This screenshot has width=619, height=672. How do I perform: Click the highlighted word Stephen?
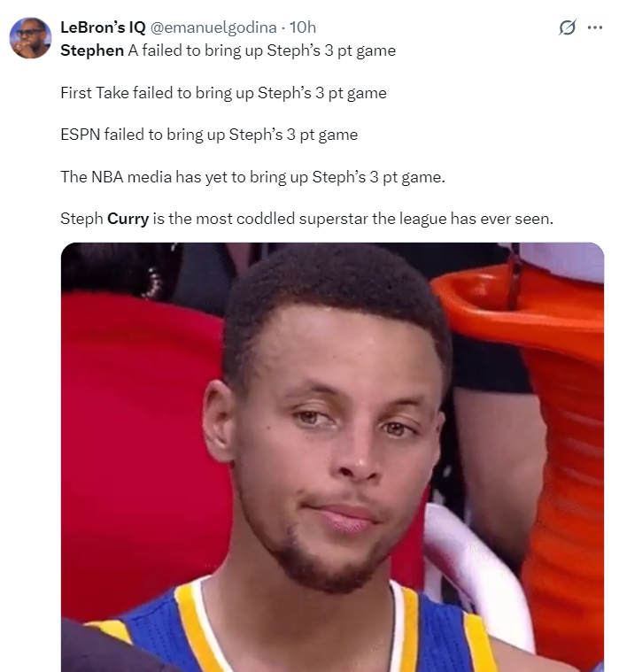pos(92,50)
